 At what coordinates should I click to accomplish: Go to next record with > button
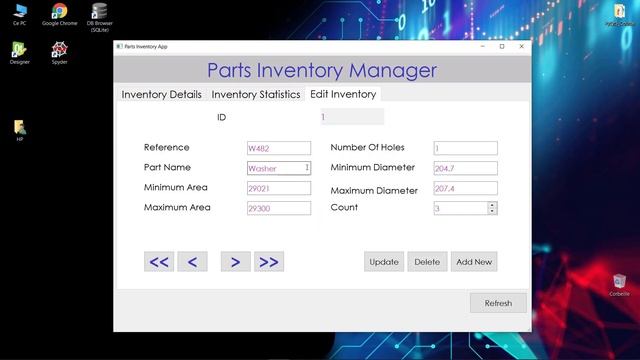point(236,262)
